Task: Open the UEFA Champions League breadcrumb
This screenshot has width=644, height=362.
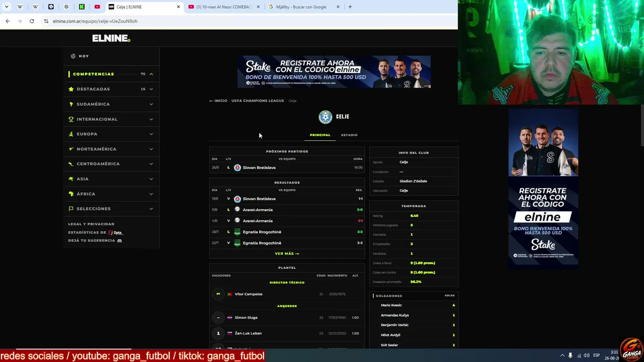Action: pyautogui.click(x=258, y=101)
